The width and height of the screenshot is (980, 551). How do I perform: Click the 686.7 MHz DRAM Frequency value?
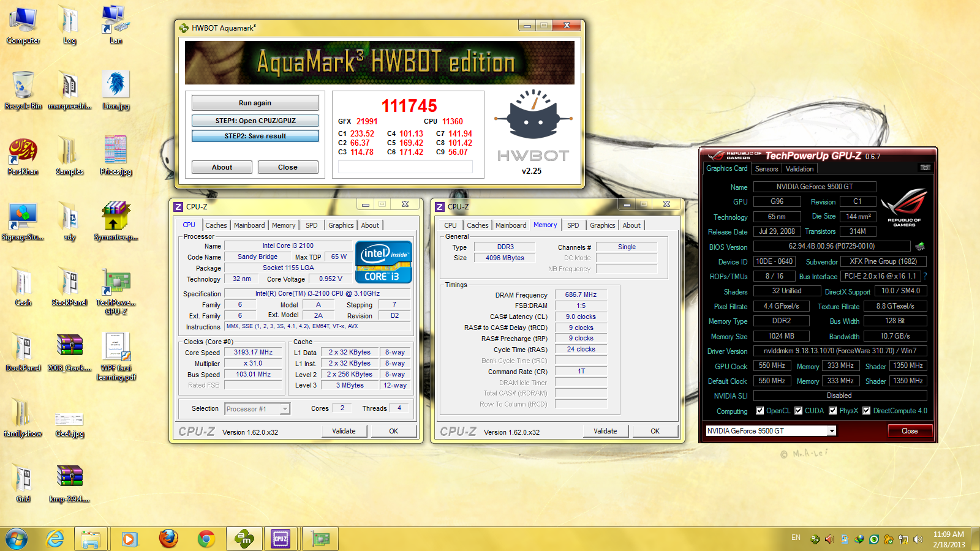point(581,294)
